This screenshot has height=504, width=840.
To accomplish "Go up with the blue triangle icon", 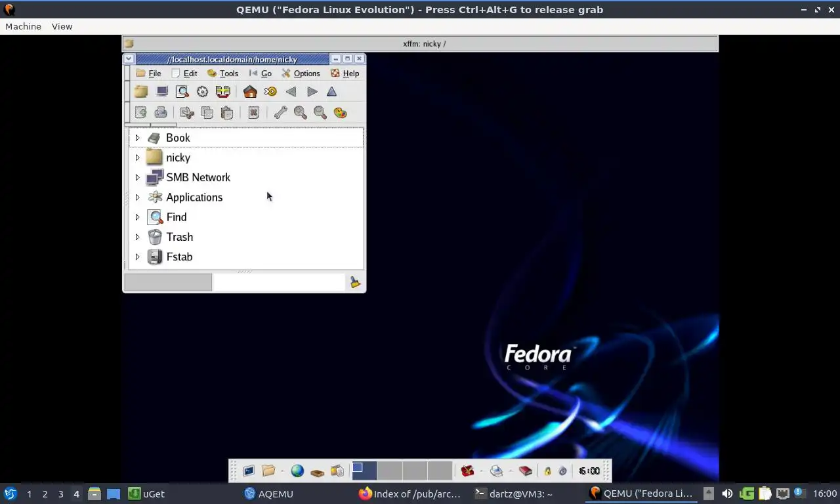I will [x=332, y=92].
